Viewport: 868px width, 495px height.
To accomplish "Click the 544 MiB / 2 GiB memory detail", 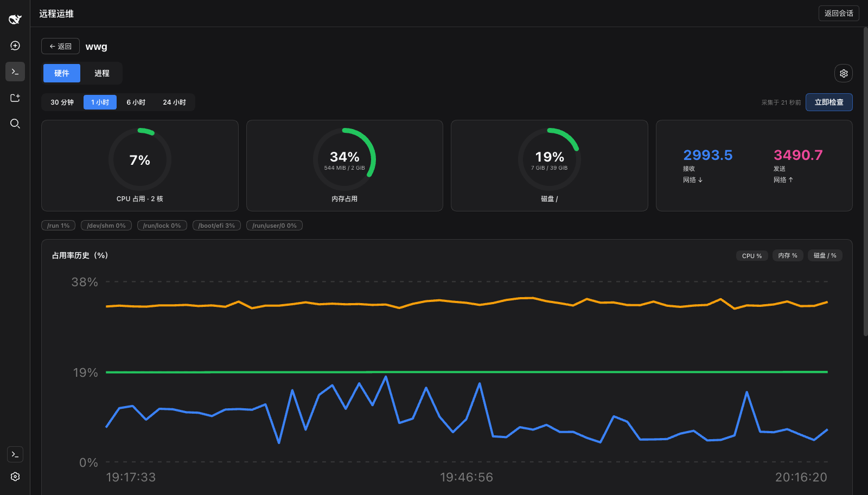I will coord(344,168).
